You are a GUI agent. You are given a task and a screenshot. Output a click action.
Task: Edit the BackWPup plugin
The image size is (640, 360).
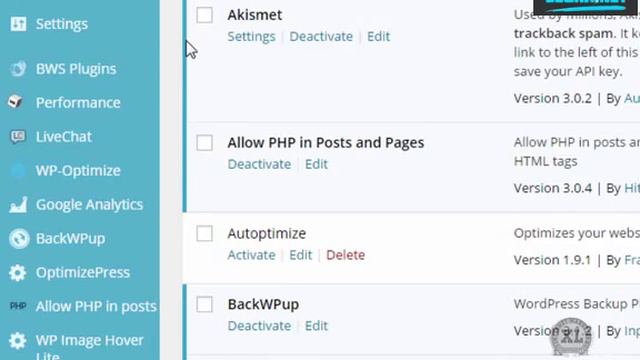click(316, 326)
